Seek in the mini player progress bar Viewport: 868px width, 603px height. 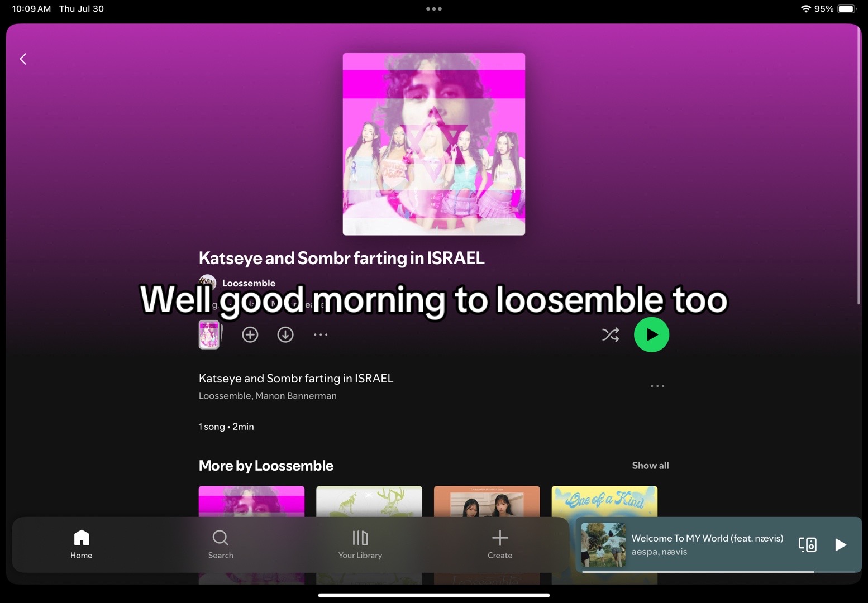click(x=718, y=572)
